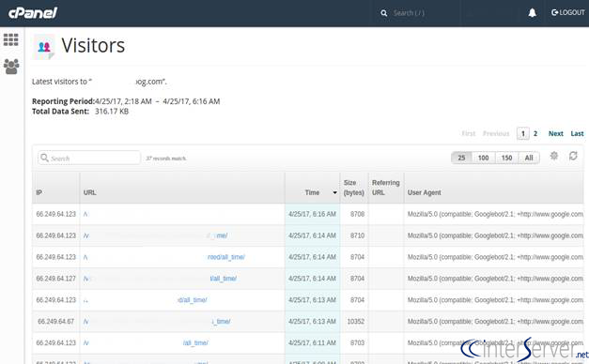This screenshot has width=589, height=364.
Task: Select the Total Data Sent value 316.17 KB
Action: coord(112,112)
